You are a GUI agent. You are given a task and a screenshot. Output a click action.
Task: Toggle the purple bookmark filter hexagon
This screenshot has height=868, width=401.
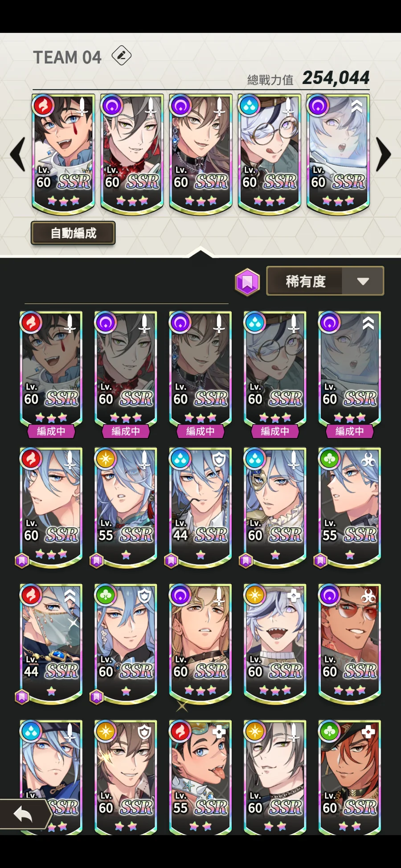point(247,282)
